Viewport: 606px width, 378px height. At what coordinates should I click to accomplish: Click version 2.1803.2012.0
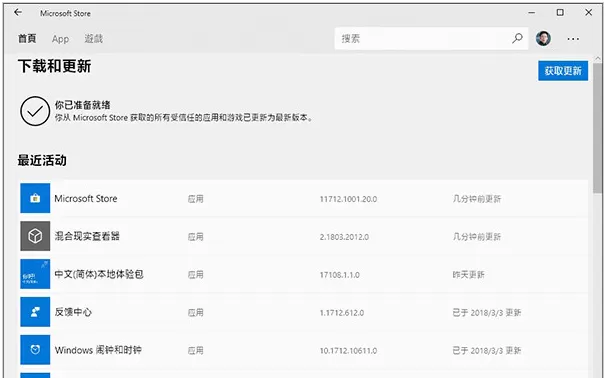[x=344, y=237]
